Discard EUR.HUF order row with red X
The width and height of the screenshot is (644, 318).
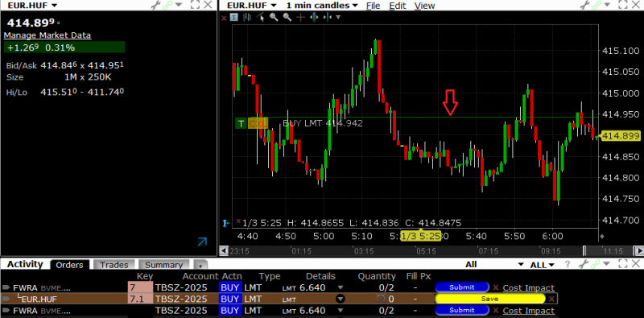point(551,299)
